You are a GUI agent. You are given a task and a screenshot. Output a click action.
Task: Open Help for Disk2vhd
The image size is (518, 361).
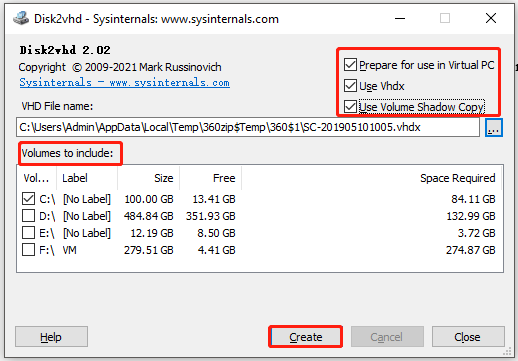[x=51, y=337]
